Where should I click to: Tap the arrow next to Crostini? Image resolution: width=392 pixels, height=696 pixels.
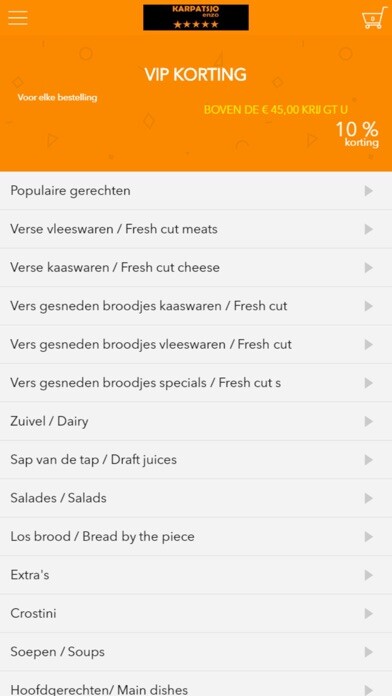click(368, 613)
